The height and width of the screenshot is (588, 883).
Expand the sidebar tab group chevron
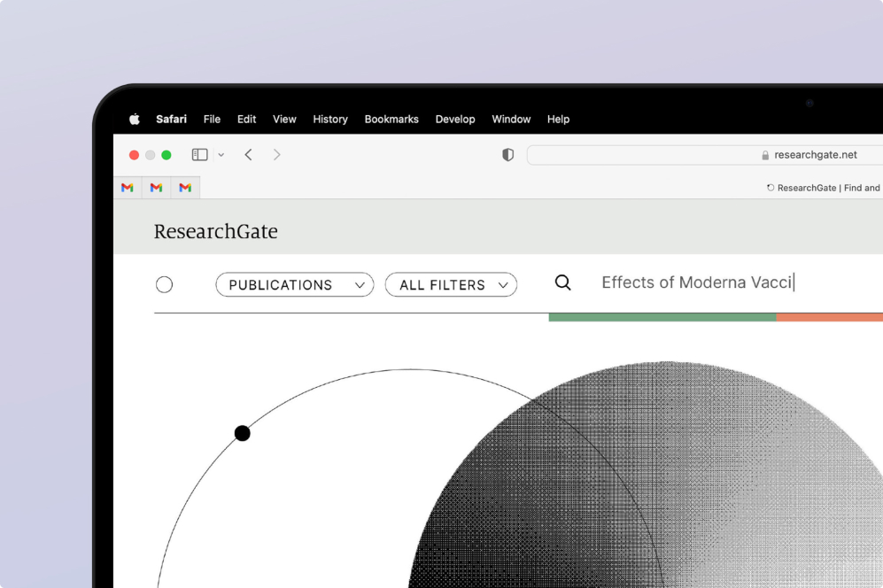point(221,155)
